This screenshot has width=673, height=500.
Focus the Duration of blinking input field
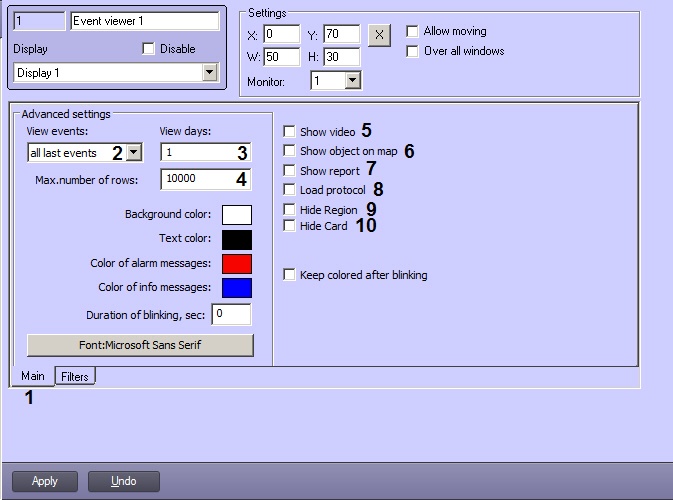tap(231, 314)
